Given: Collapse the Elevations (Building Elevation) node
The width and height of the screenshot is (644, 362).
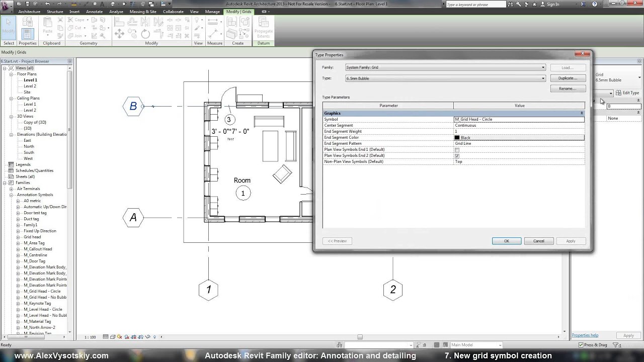Looking at the screenshot, I should pos(11,134).
